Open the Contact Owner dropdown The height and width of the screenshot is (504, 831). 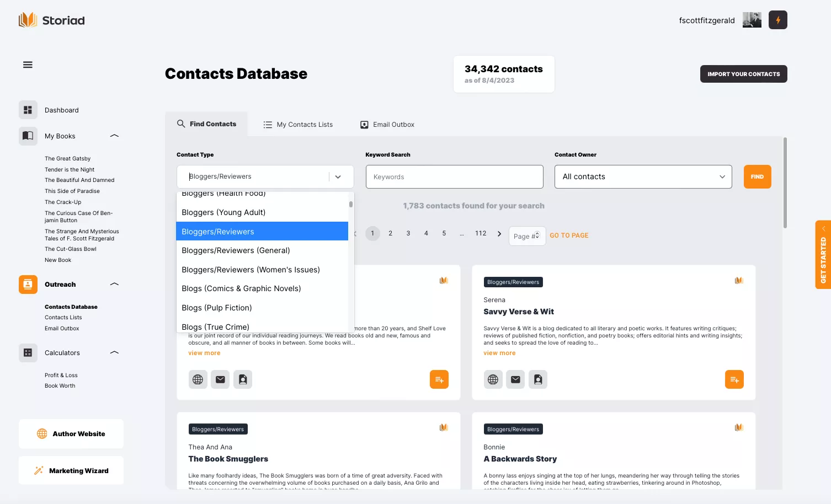tap(643, 177)
